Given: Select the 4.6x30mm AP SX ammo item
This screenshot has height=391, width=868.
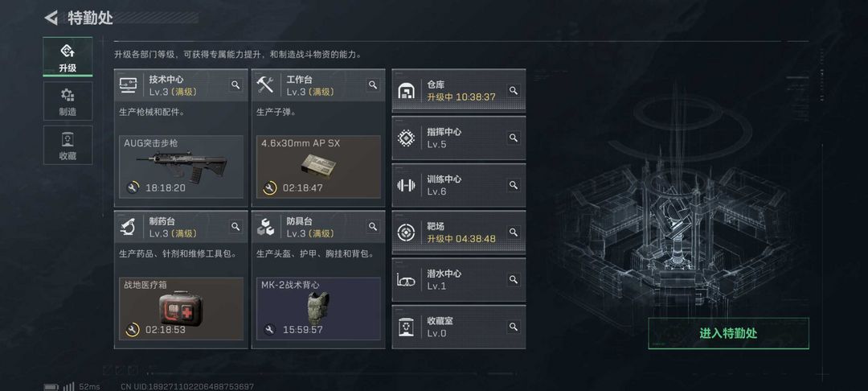Looking at the screenshot, I should (x=318, y=167).
